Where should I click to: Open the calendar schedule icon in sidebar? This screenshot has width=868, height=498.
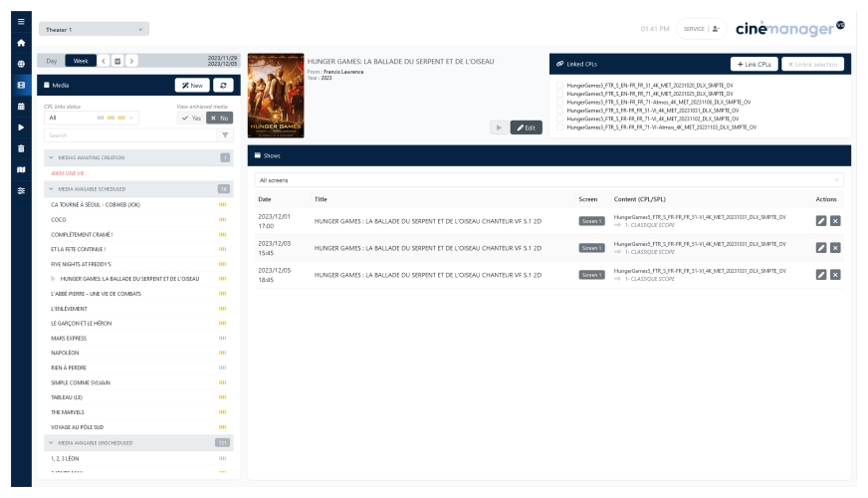coord(21,106)
